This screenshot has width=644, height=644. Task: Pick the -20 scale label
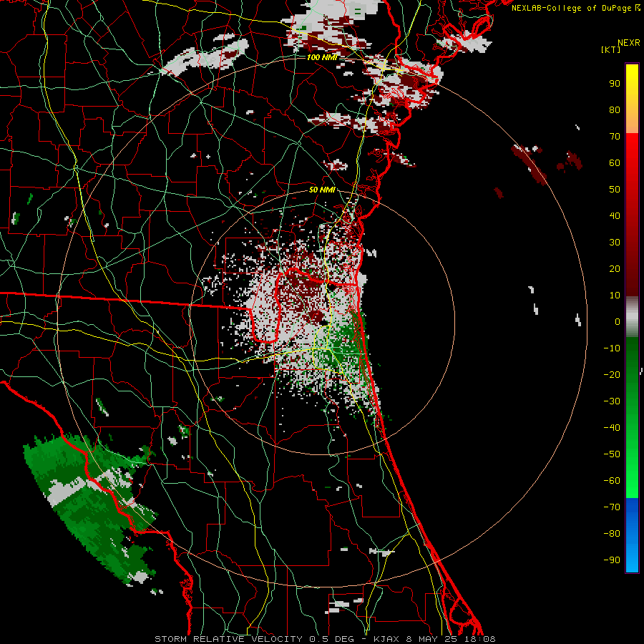pos(612,374)
